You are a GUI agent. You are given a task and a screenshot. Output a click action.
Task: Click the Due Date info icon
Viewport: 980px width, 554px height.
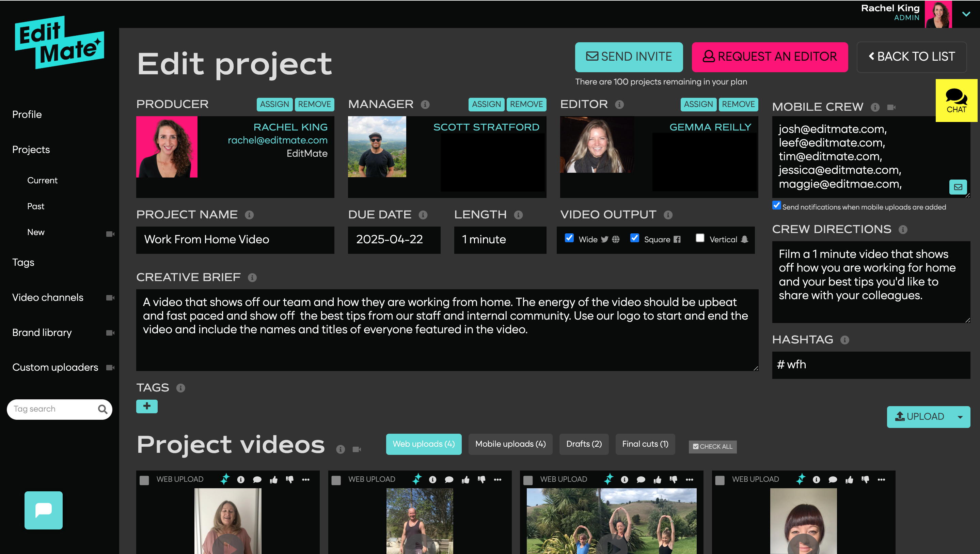click(423, 215)
